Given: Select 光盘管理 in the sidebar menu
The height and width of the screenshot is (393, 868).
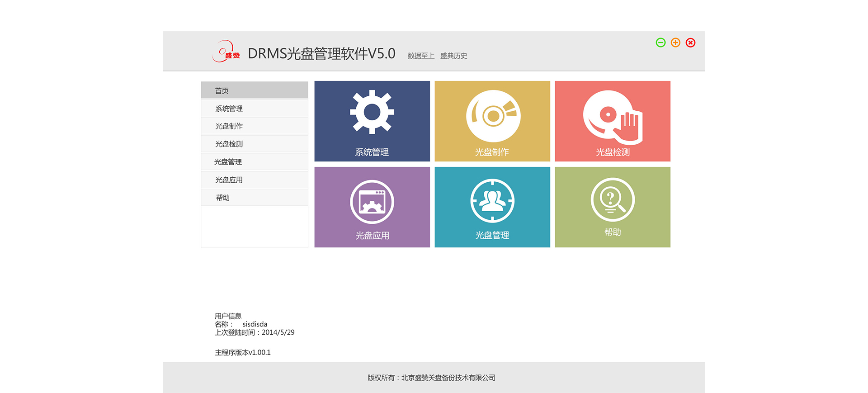Looking at the screenshot, I should tap(255, 161).
